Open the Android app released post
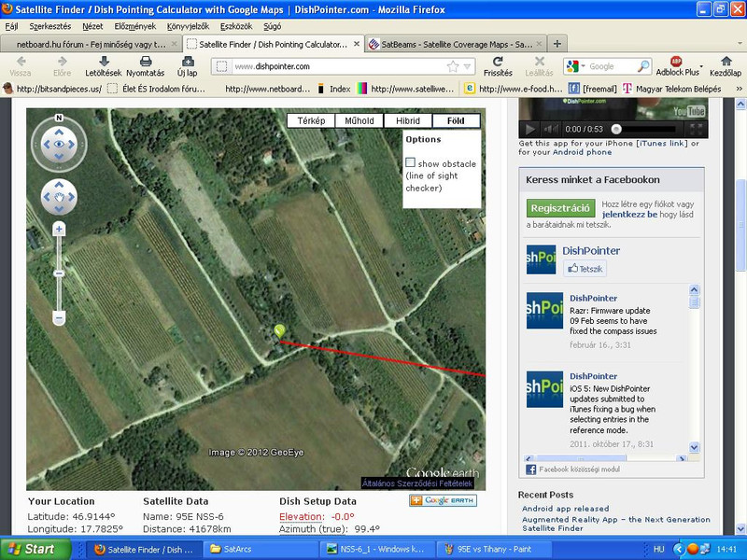 [x=565, y=508]
